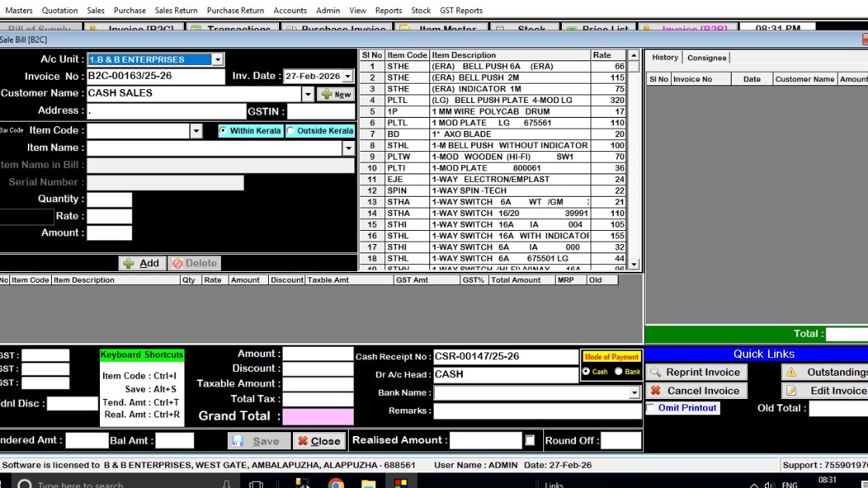Click the New customer plus icon button

pos(336,94)
